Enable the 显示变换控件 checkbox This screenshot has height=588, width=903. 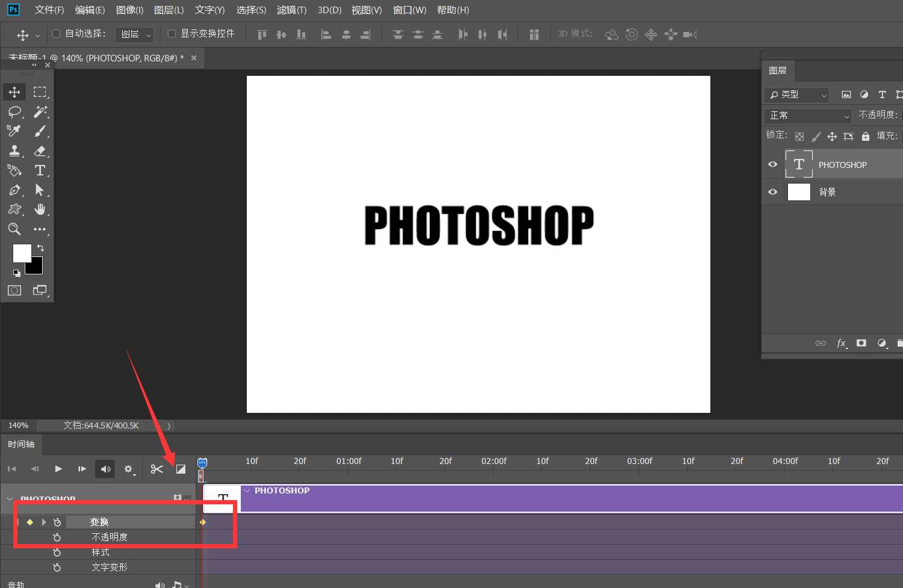click(172, 34)
